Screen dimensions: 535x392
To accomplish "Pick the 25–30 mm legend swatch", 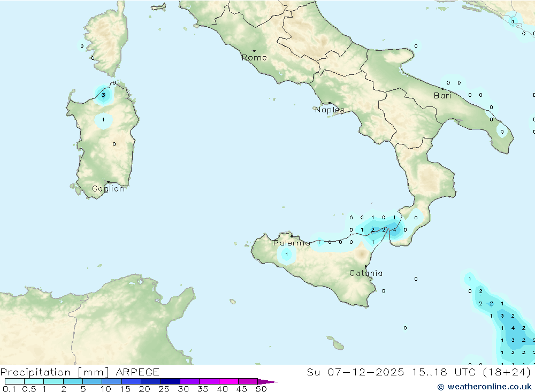I will coord(170,381).
